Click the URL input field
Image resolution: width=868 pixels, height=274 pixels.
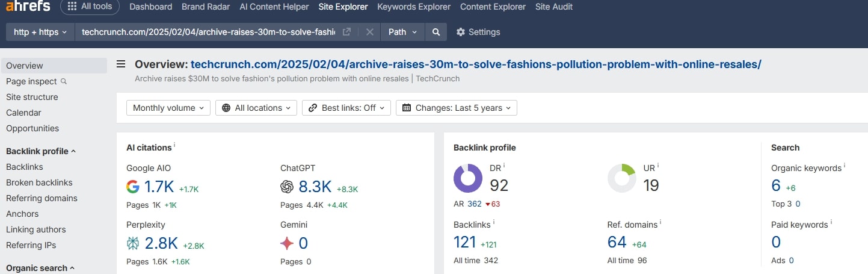point(208,32)
